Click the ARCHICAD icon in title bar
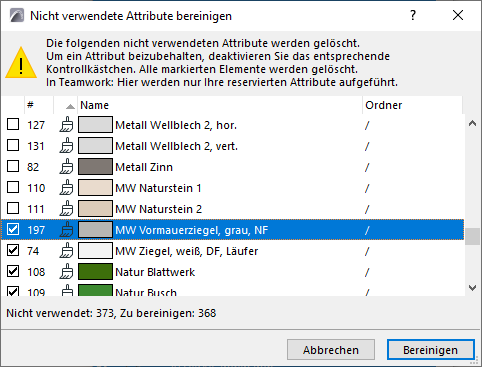 17,15
